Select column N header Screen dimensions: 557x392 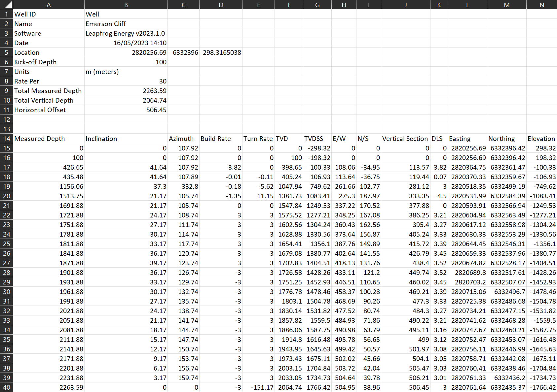click(541, 5)
